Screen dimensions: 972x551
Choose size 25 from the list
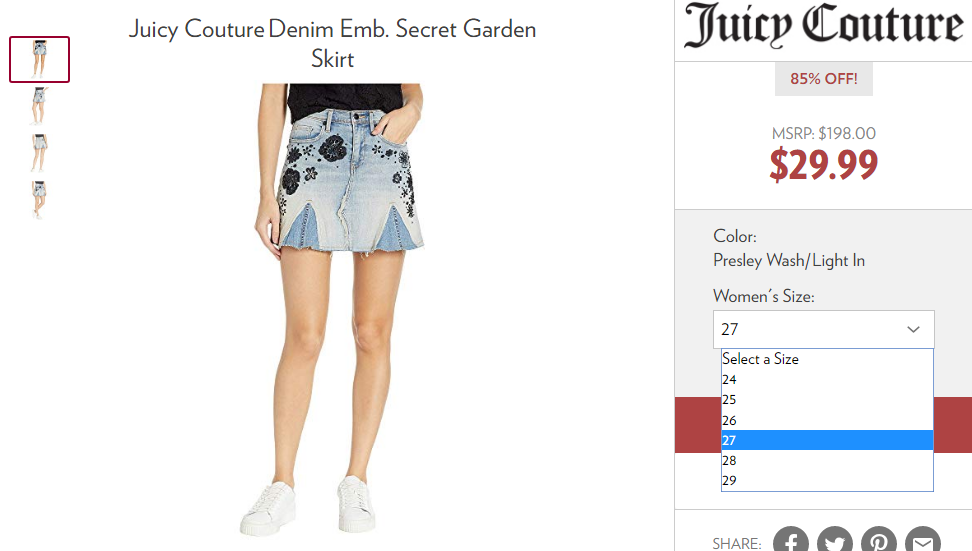coord(827,400)
